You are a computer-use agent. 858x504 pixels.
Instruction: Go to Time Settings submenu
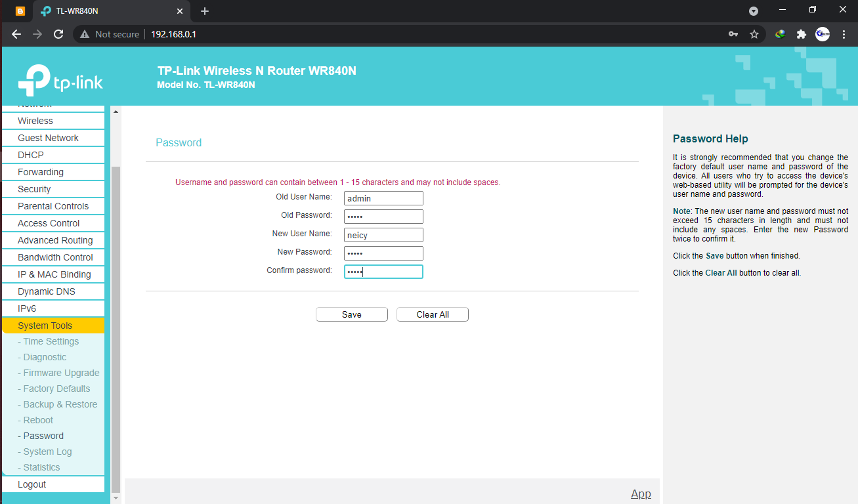click(49, 341)
